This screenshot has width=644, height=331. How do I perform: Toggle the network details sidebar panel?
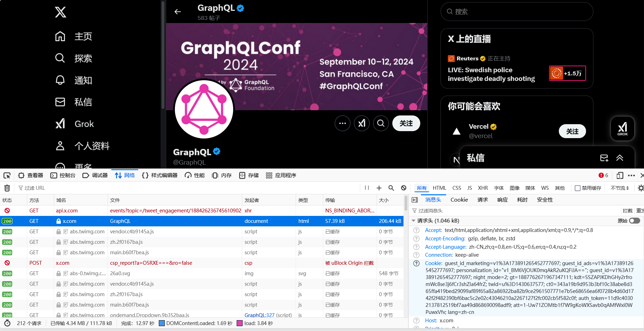[415, 200]
